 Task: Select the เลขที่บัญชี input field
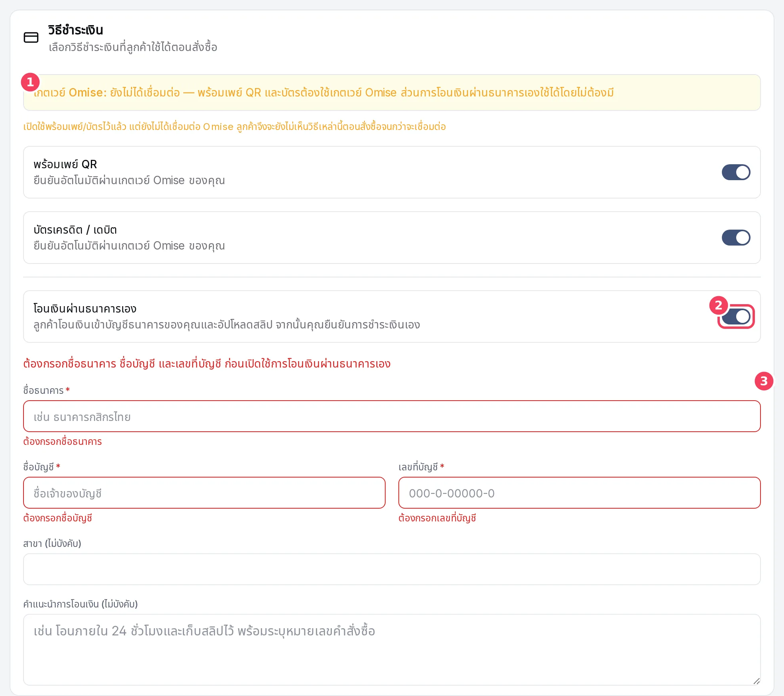[580, 493]
